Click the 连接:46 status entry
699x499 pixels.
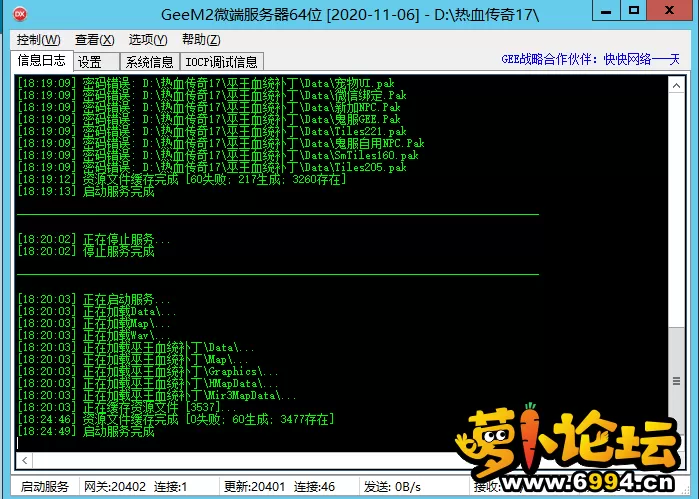coord(314,487)
